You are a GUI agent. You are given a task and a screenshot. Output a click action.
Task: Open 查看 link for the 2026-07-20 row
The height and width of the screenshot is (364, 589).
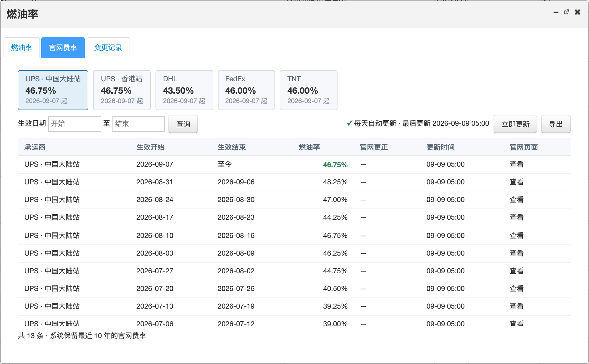pyautogui.click(x=517, y=289)
